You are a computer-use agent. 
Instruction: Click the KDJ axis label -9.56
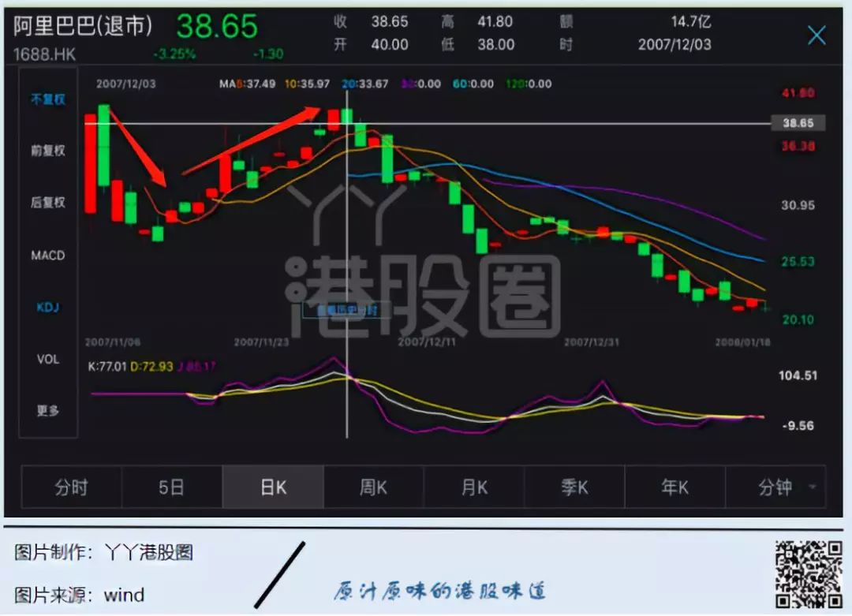click(798, 426)
